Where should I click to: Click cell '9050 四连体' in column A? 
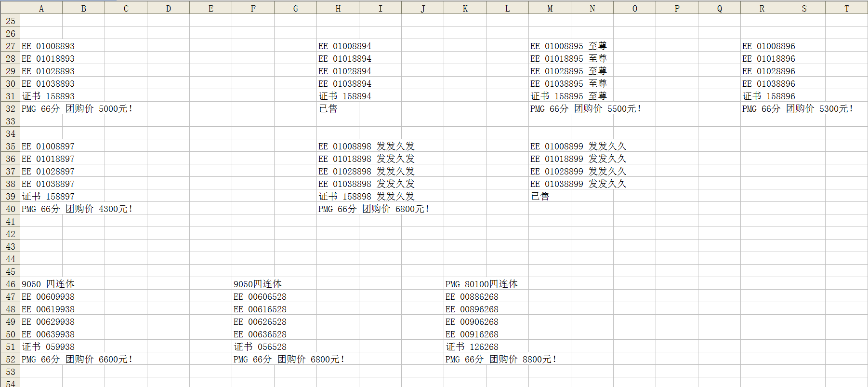48,284
